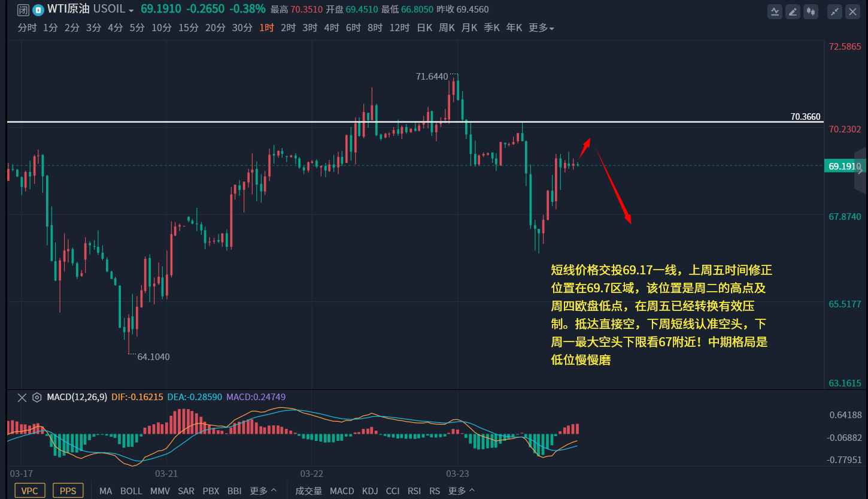The image size is (868, 499).
Task: Toggle the PPS indicator button
Action: 68,491
